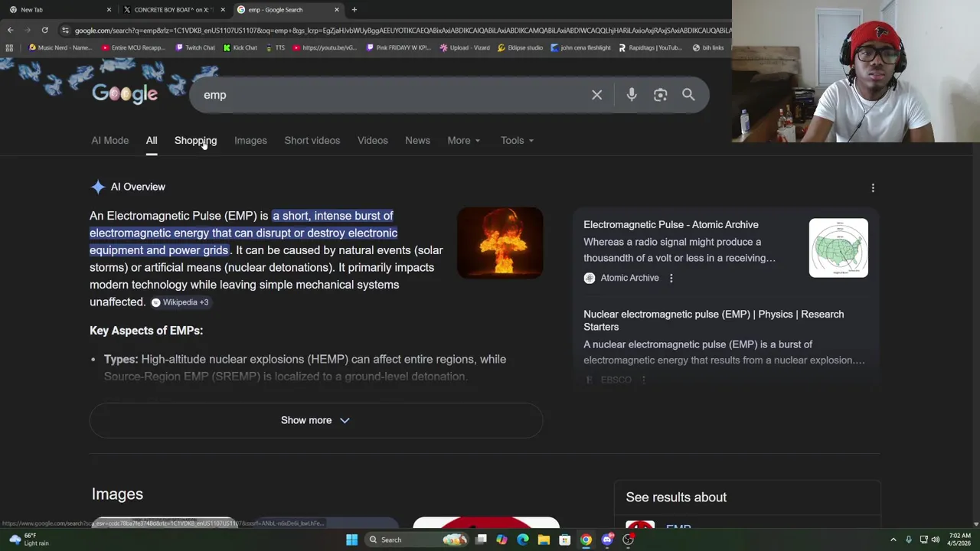Image resolution: width=980 pixels, height=551 pixels.
Task: Open OBS Studio from taskbar
Action: [628, 540]
